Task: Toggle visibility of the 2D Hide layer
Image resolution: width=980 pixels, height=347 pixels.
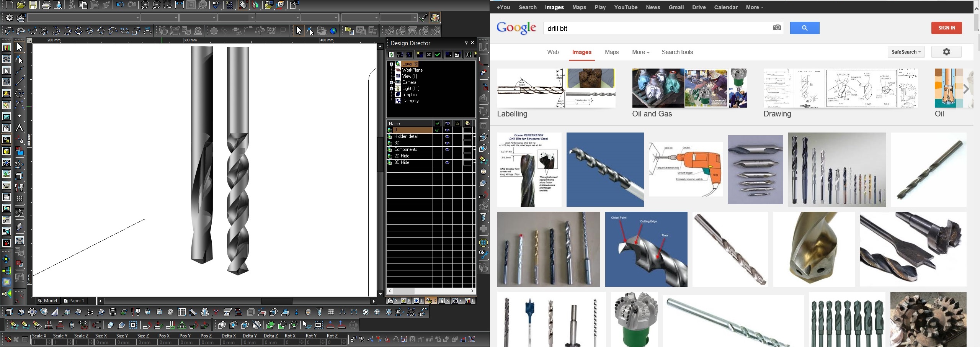Action: pyautogui.click(x=447, y=156)
